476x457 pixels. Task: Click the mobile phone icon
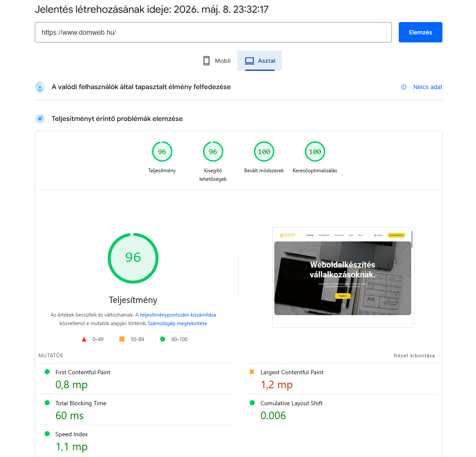tap(206, 61)
